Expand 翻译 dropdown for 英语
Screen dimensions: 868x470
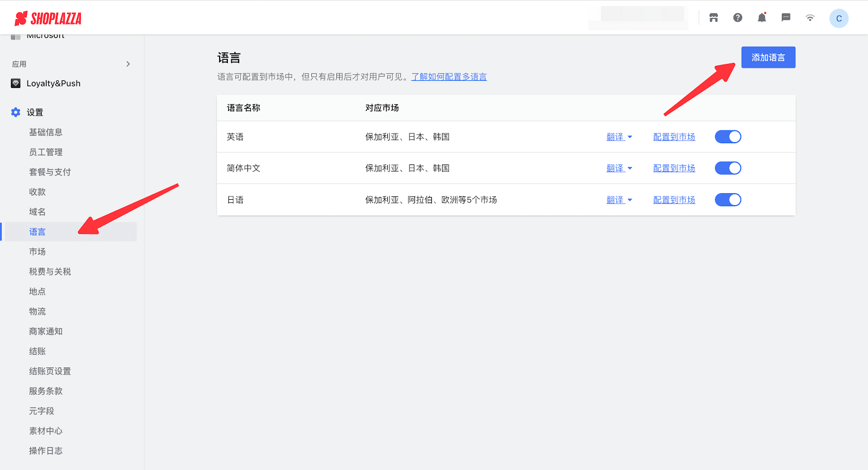[619, 137]
